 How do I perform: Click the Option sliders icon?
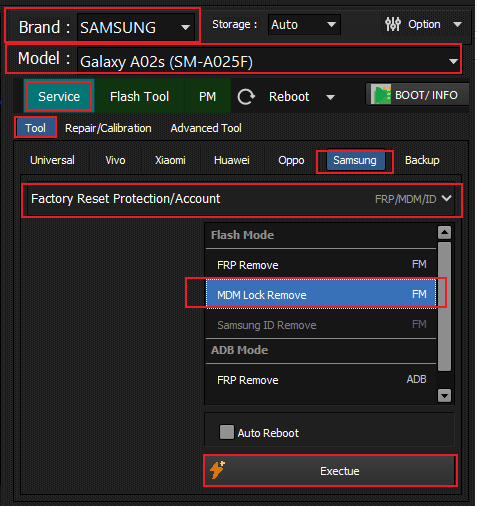pyautogui.click(x=393, y=24)
